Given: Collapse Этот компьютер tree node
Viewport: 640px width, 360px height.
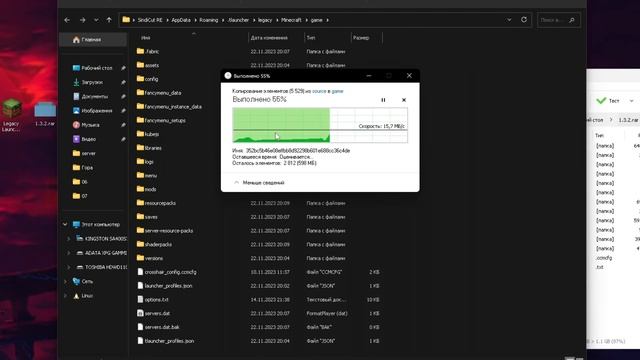Looking at the screenshot, I should tap(65, 224).
